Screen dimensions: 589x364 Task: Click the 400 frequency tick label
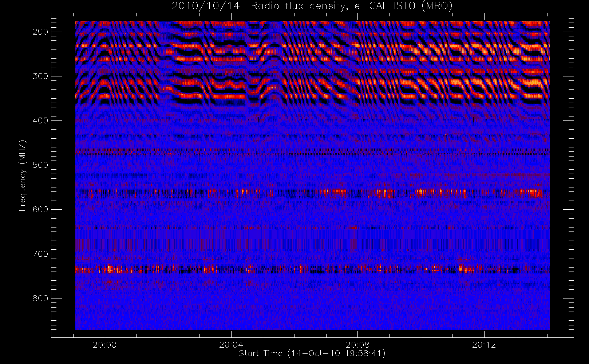(40, 120)
